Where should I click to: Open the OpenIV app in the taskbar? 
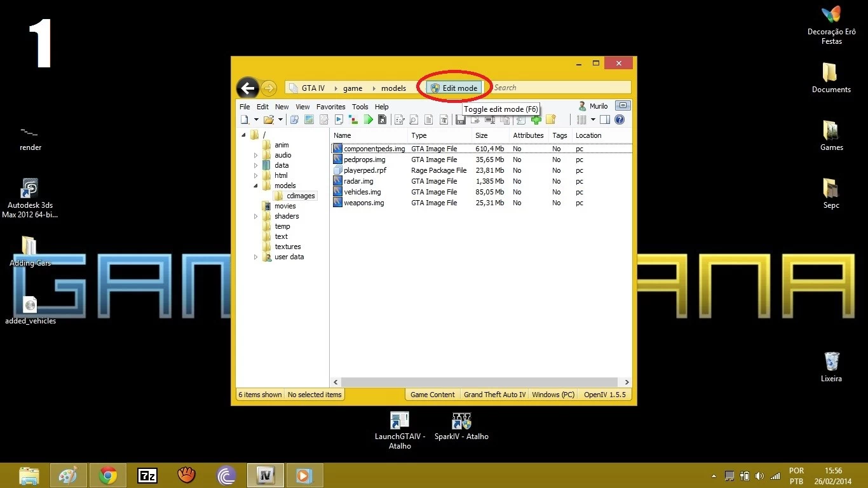coord(265,475)
